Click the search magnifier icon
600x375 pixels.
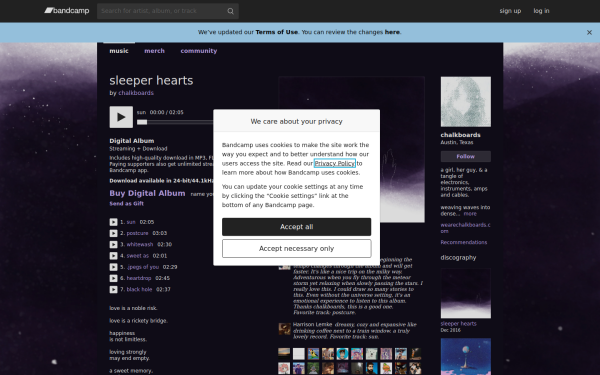[x=230, y=11]
